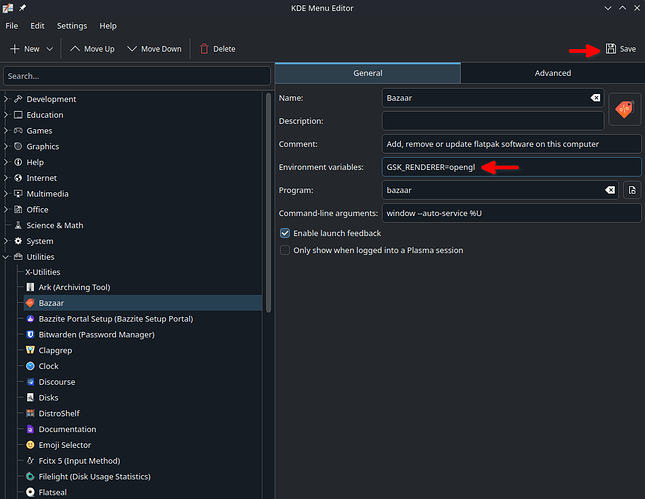Click the Multimedia category icon
Viewport: 645px width, 499px height.
(18, 194)
